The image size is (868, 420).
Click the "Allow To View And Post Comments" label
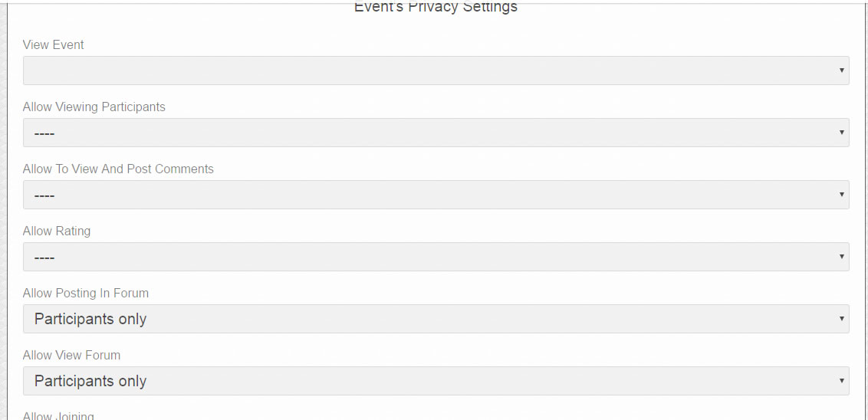pyautogui.click(x=118, y=169)
